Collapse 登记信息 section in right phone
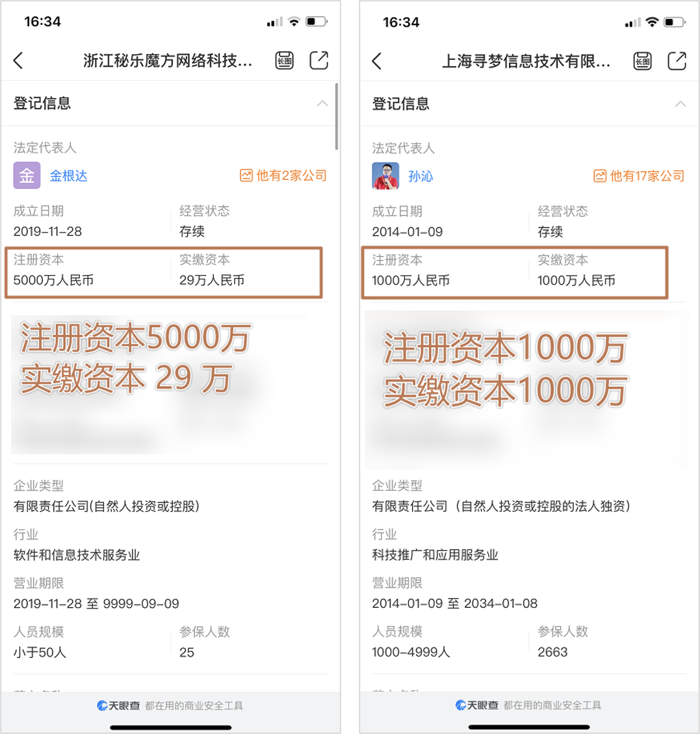This screenshot has height=734, width=700. (x=681, y=104)
